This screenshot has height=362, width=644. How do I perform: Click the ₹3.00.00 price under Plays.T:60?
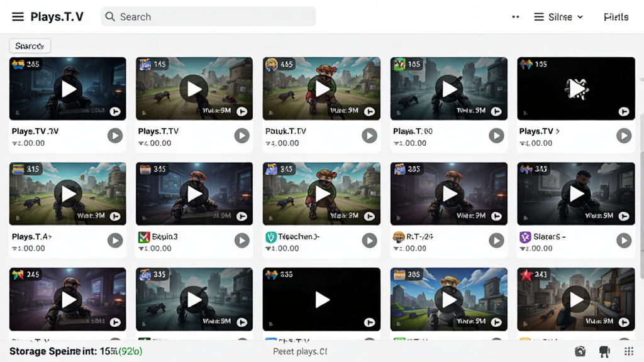click(410, 143)
